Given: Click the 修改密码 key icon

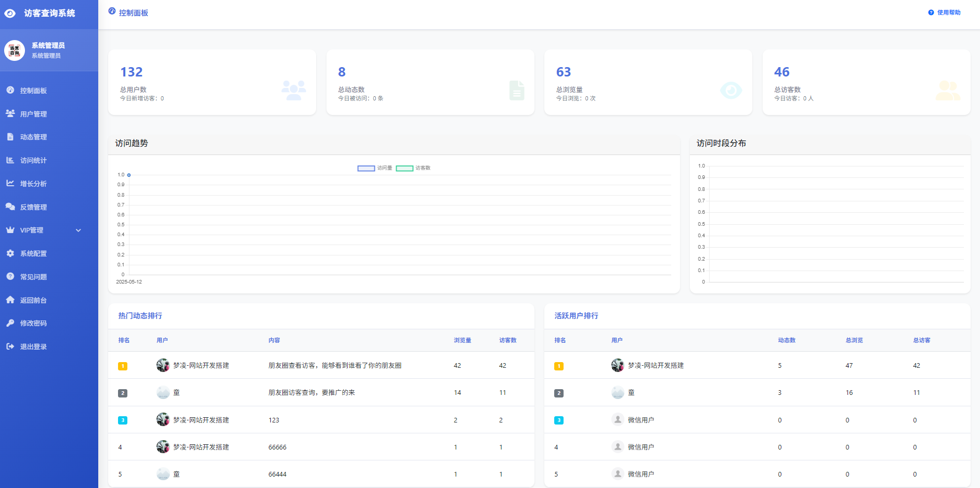Looking at the screenshot, I should [10, 323].
